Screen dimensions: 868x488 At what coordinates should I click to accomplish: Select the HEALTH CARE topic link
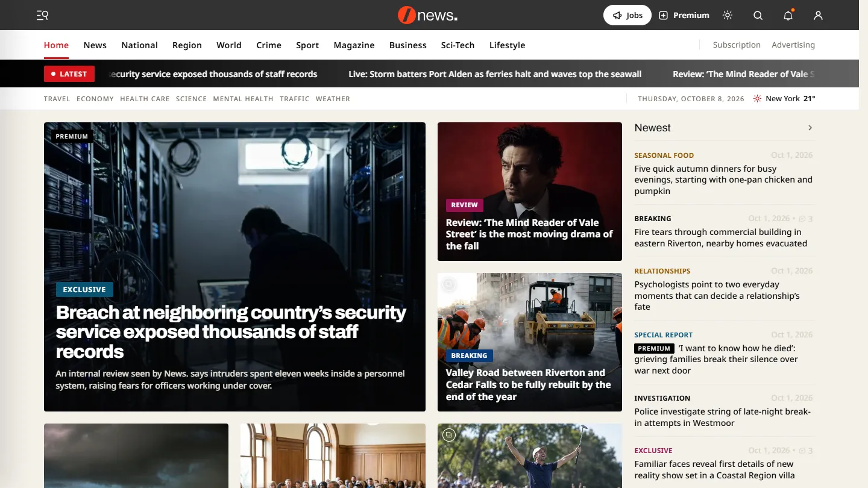[145, 99]
